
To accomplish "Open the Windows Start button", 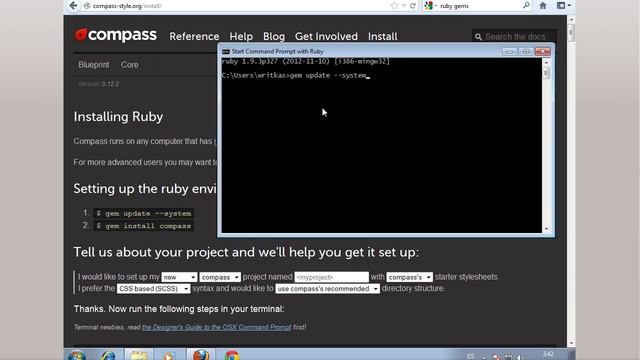I will tap(77, 355).
